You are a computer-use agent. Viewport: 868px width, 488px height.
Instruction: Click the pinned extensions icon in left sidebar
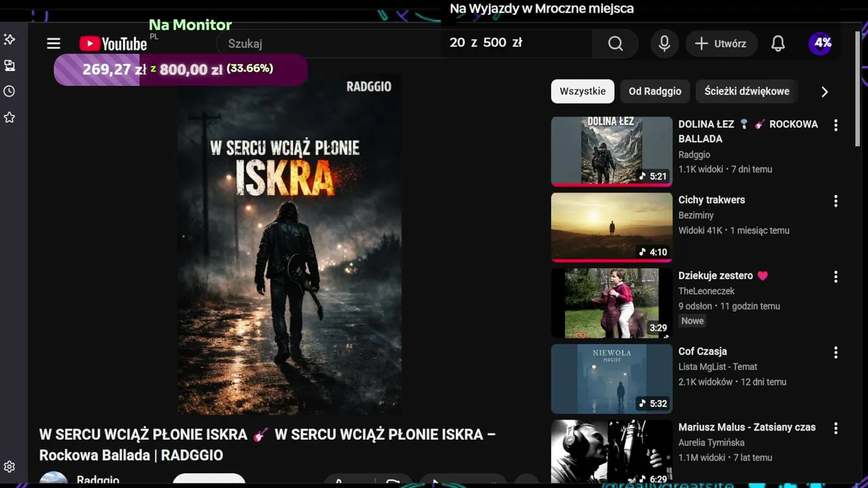(x=9, y=39)
